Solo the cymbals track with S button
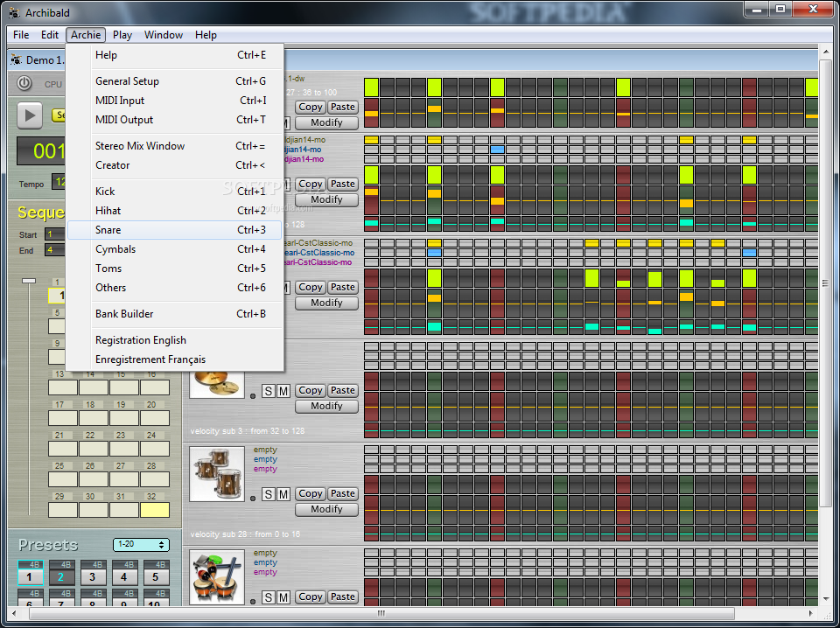This screenshot has width=840, height=628. [x=269, y=391]
